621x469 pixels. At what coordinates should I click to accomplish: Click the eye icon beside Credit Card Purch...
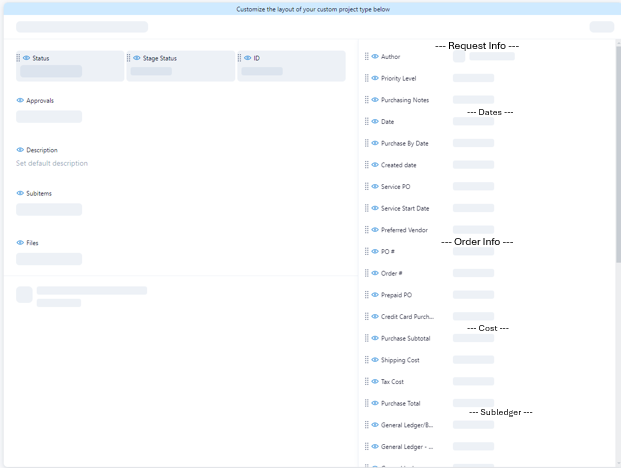375,316
